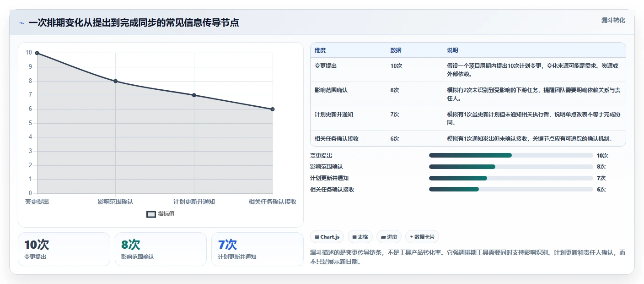Click the 10次 progress value

(x=603, y=156)
